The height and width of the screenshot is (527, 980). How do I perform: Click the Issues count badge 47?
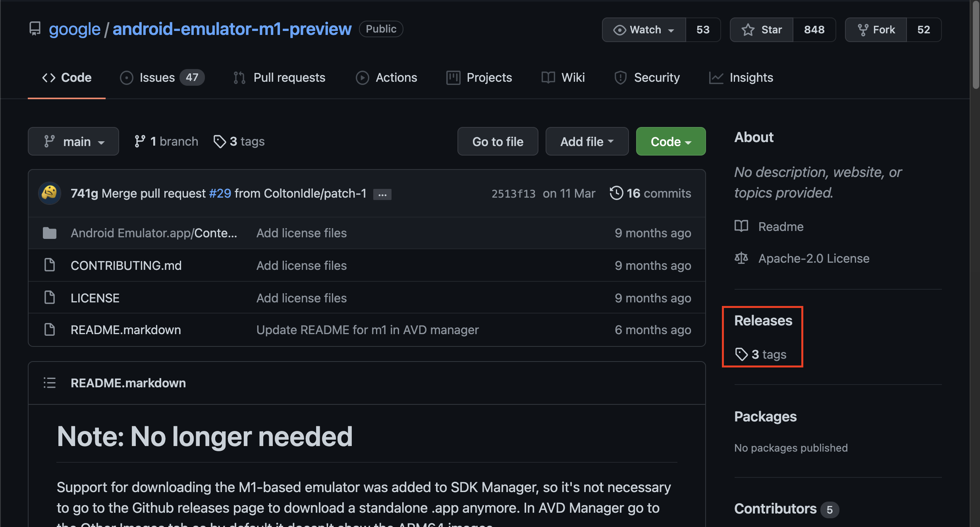pos(192,77)
